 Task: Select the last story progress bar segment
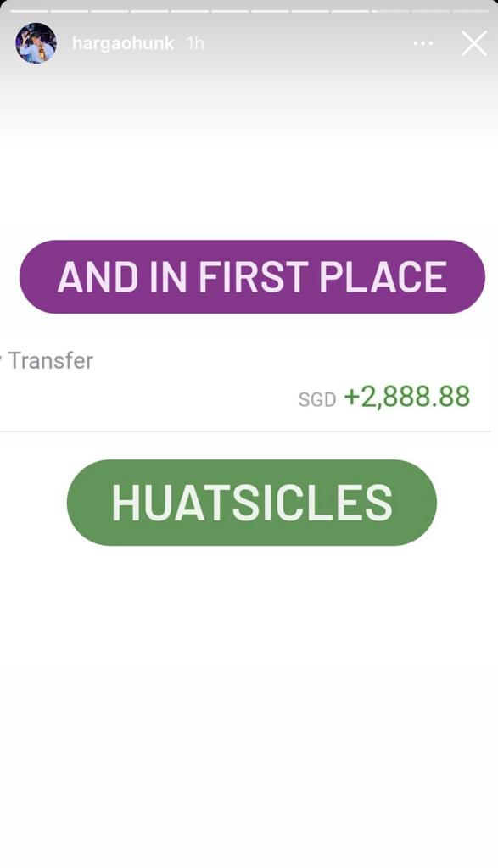click(471, 11)
